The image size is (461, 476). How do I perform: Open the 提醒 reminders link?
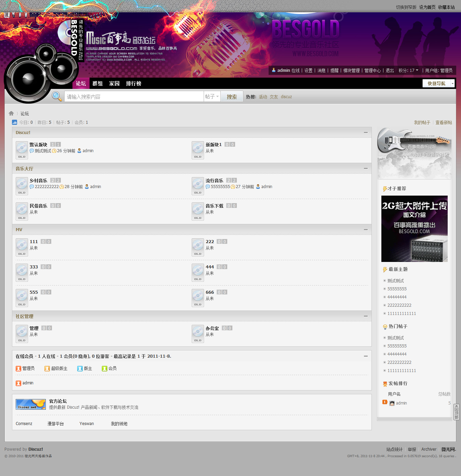pos(335,70)
